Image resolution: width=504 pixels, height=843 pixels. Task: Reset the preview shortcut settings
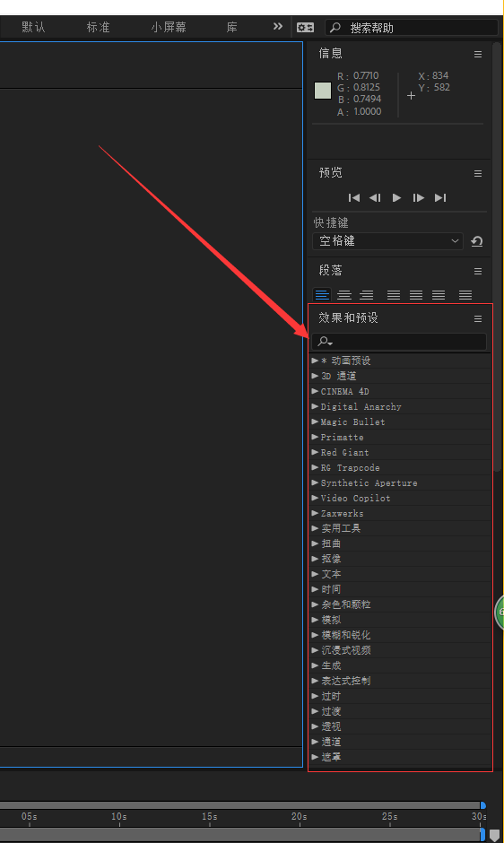[x=476, y=241]
